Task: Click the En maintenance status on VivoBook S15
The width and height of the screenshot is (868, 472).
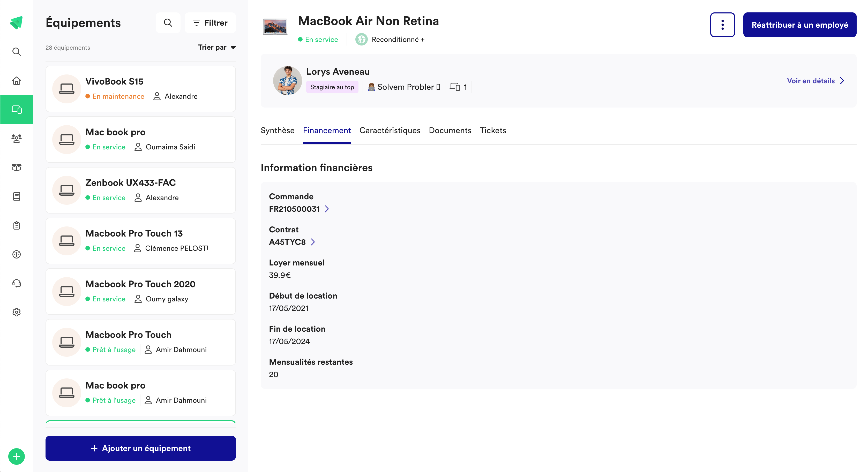Action: tap(115, 96)
